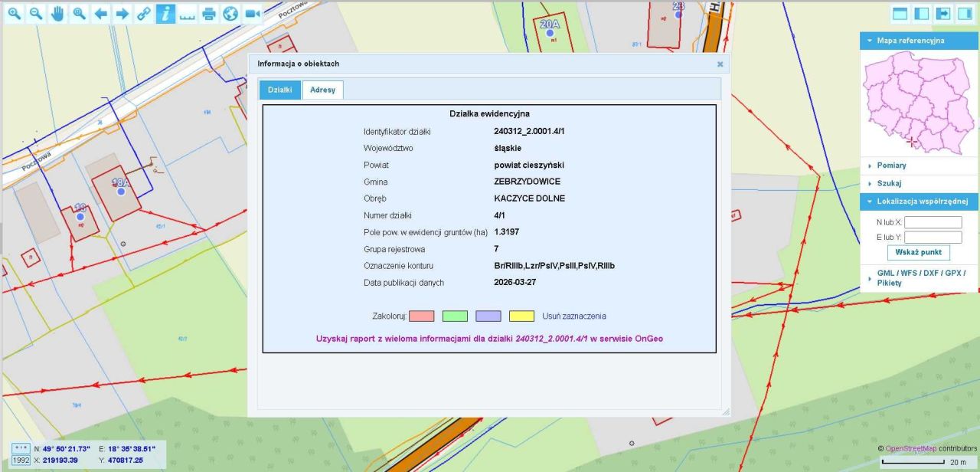The width and height of the screenshot is (980, 472).
Task: Open the ruler measurement tool
Action: [x=187, y=14]
